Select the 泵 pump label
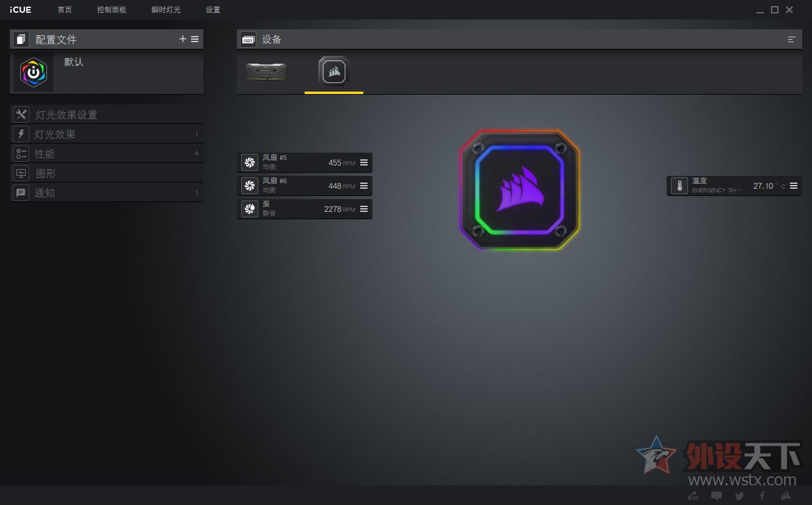The height and width of the screenshot is (505, 812). (x=266, y=204)
